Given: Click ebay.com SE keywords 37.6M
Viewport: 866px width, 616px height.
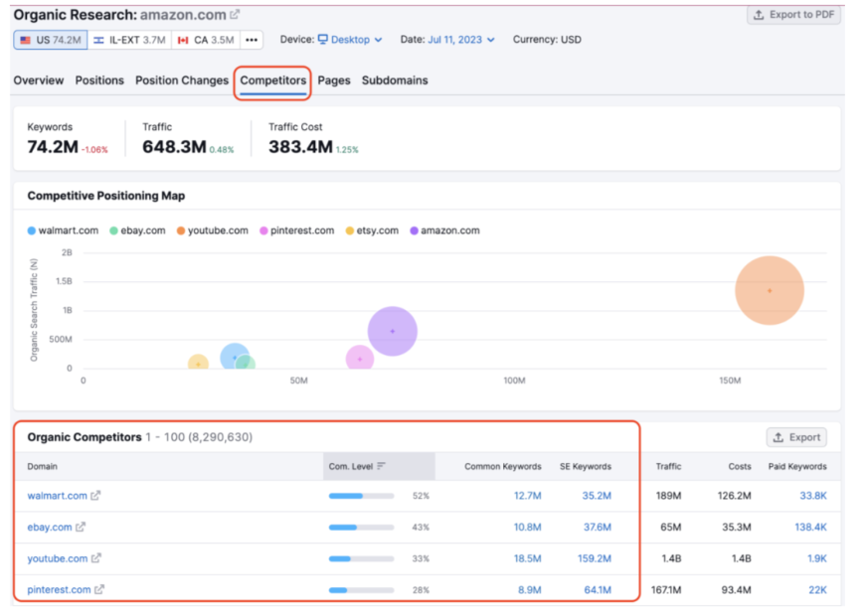Looking at the screenshot, I should [x=597, y=528].
